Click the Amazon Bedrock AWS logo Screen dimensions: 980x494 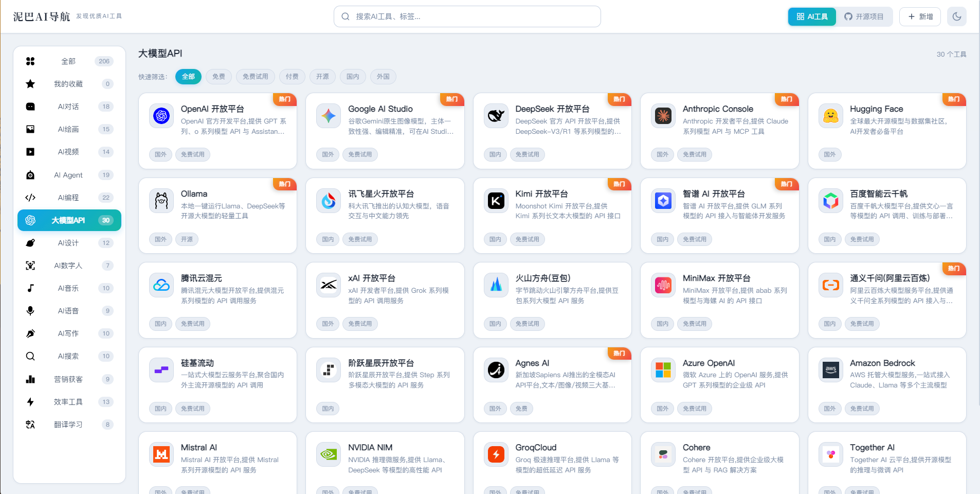click(x=831, y=370)
